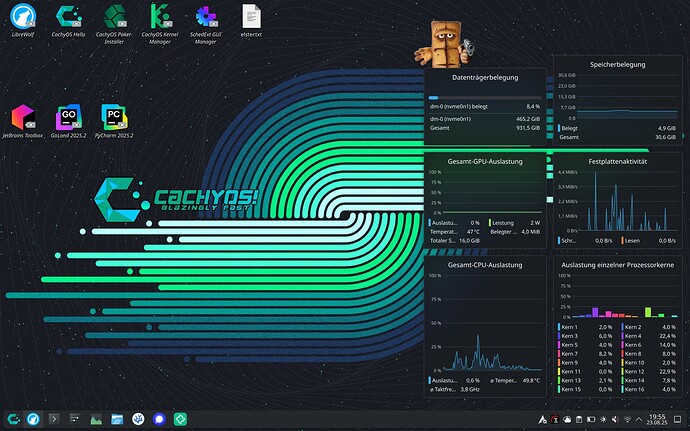Click memory usage line chart
This screenshot has height=431, width=690.
627,97
